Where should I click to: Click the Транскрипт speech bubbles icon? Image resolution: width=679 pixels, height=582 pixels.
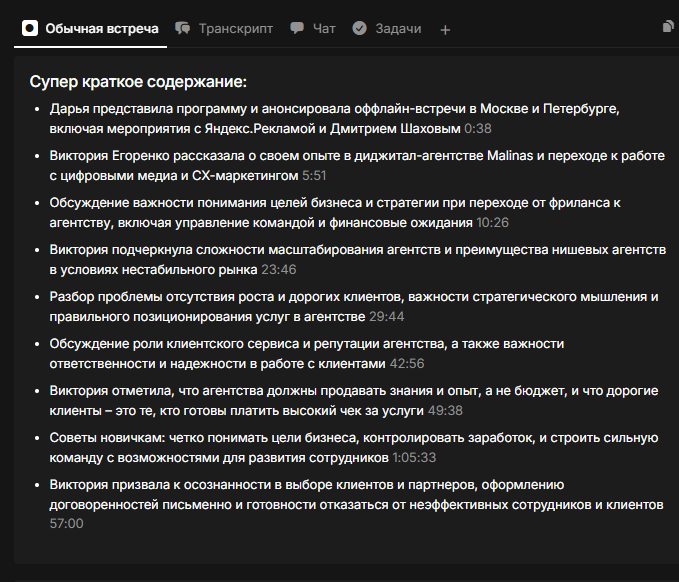tap(182, 29)
